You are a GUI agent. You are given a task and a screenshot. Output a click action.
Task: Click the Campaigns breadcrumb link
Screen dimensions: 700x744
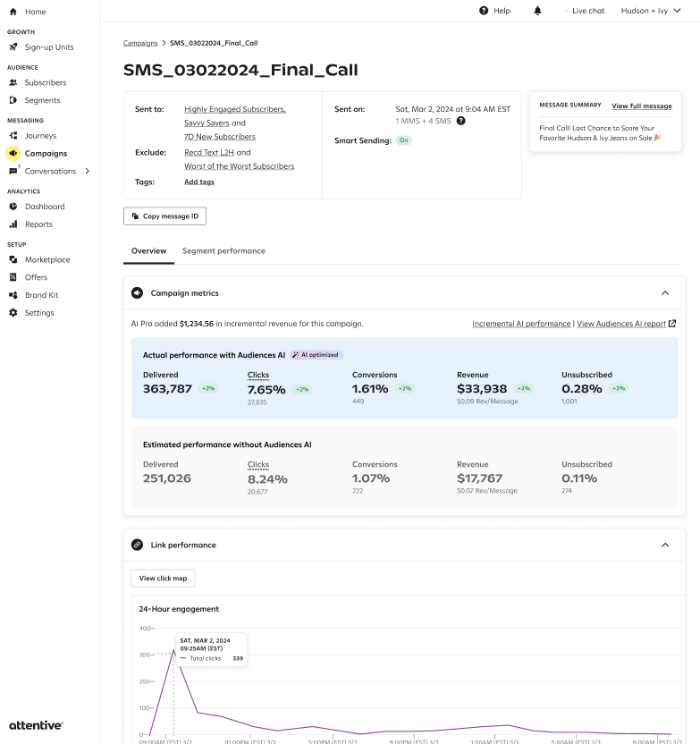pos(140,43)
